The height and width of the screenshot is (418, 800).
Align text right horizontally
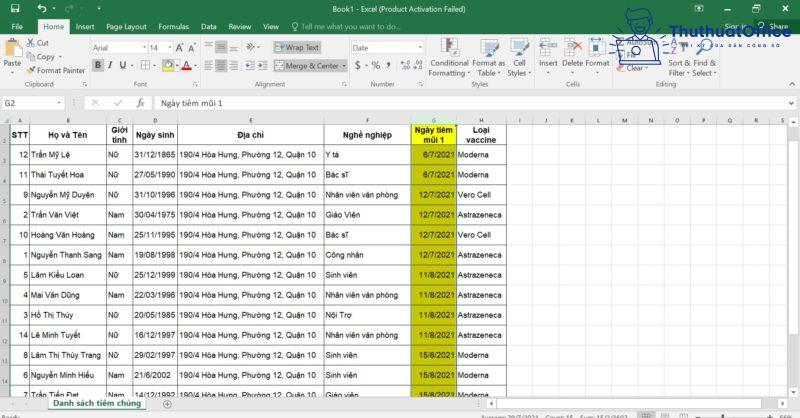point(233,65)
